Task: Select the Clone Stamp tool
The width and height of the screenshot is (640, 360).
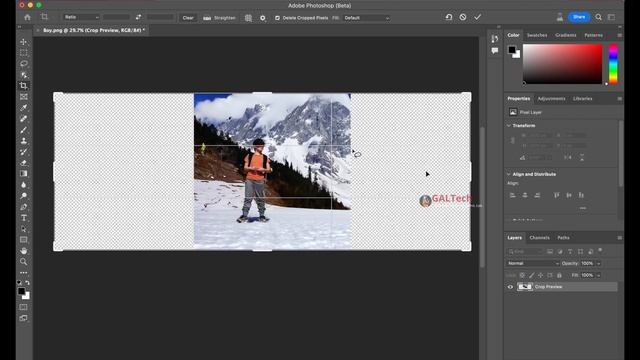Action: coord(24,141)
